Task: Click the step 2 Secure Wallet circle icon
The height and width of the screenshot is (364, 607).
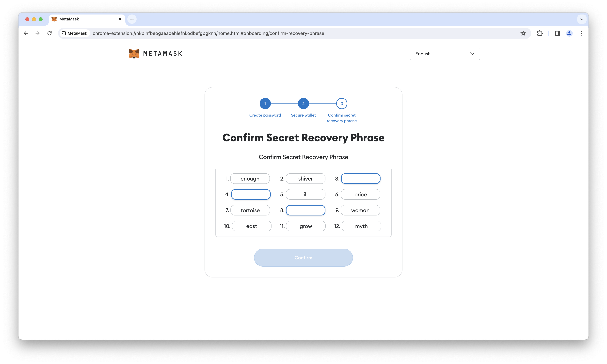Action: click(303, 103)
